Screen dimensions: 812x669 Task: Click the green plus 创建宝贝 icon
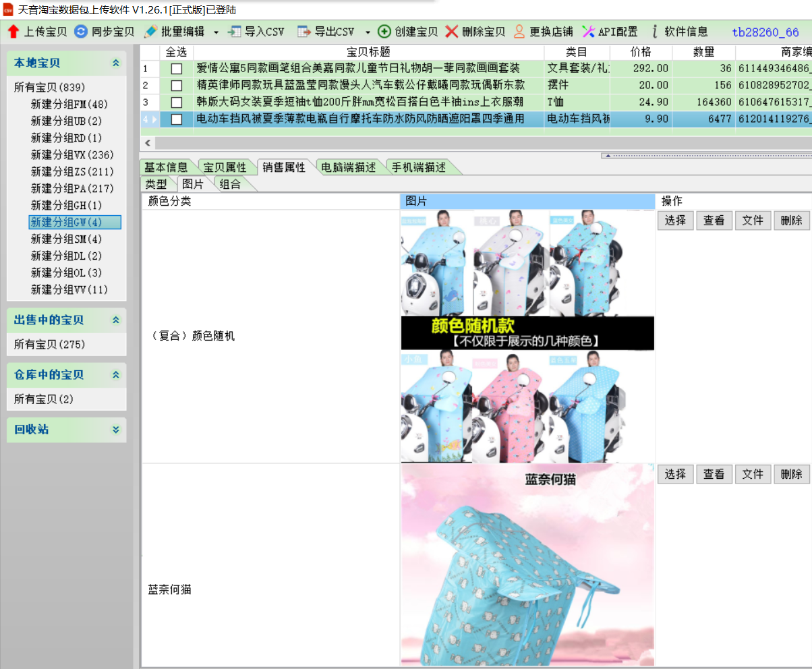tap(384, 32)
